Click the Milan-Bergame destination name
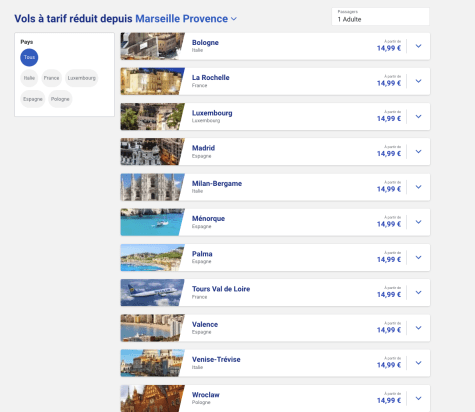The height and width of the screenshot is (412, 475). 217,184
